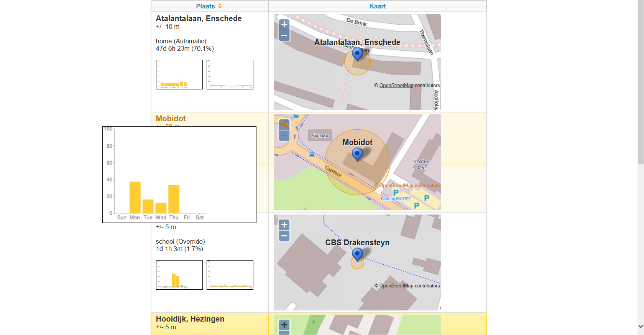Click the CBS Drakensteyn location pin marker
This screenshot has width=644, height=335.
(357, 254)
